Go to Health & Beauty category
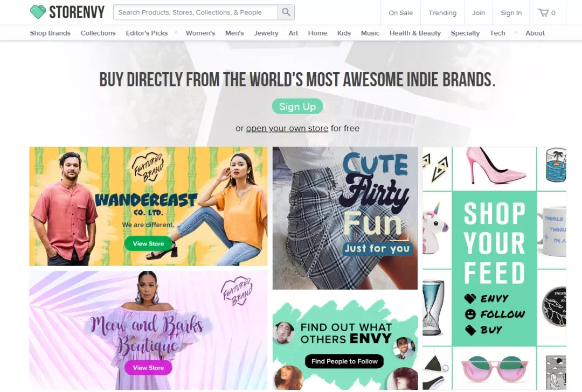This screenshot has height=392, width=582. (x=415, y=33)
